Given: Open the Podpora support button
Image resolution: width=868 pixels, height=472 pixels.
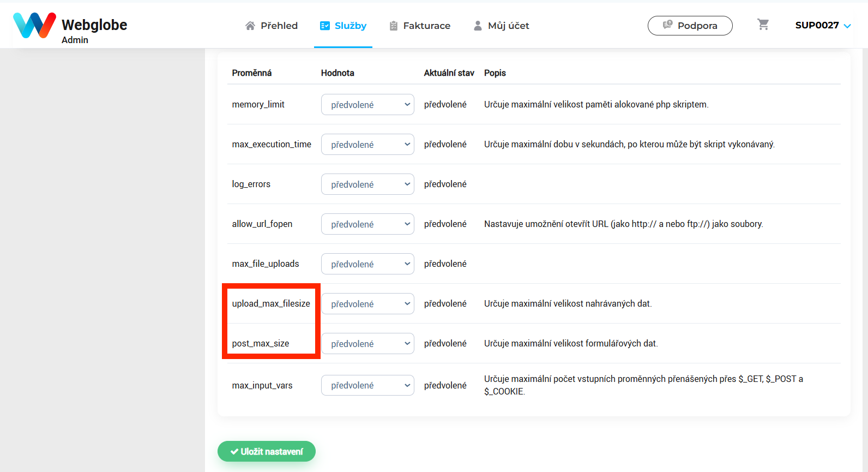Looking at the screenshot, I should coord(690,26).
